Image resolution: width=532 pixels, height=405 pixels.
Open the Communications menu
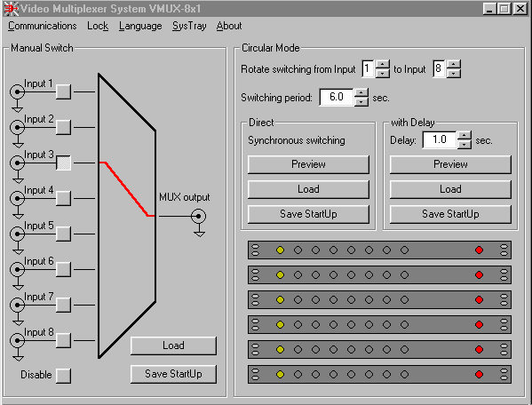pyautogui.click(x=43, y=26)
